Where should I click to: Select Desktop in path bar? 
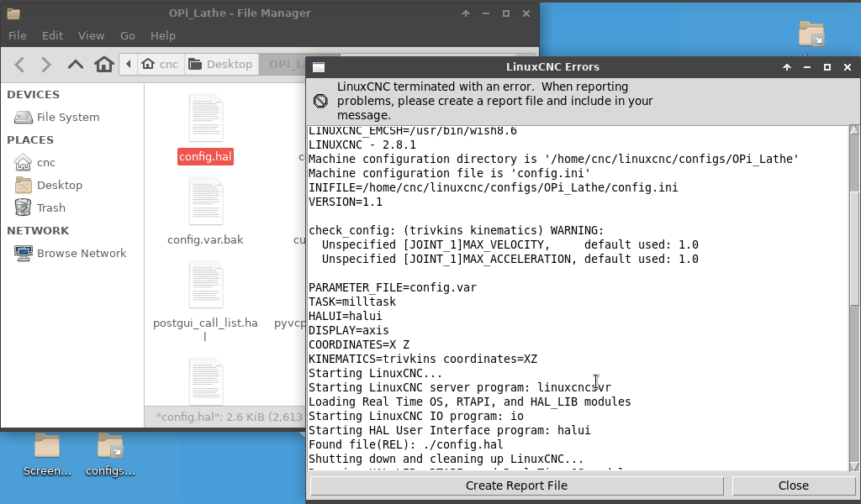(221, 64)
